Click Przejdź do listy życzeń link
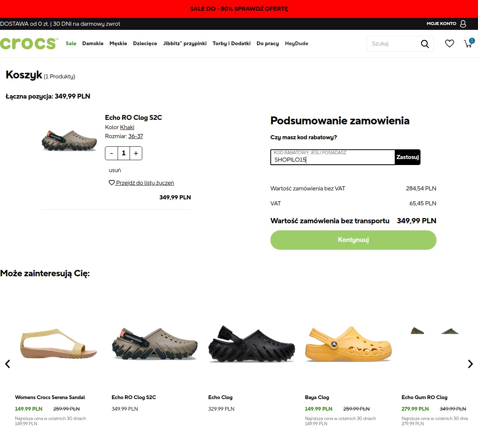This screenshot has width=478, height=448. [141, 183]
